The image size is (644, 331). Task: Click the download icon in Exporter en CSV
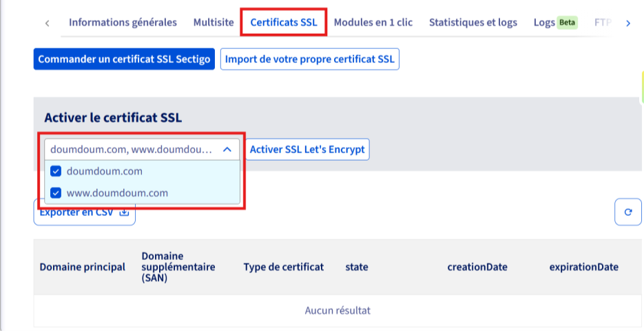click(x=125, y=213)
